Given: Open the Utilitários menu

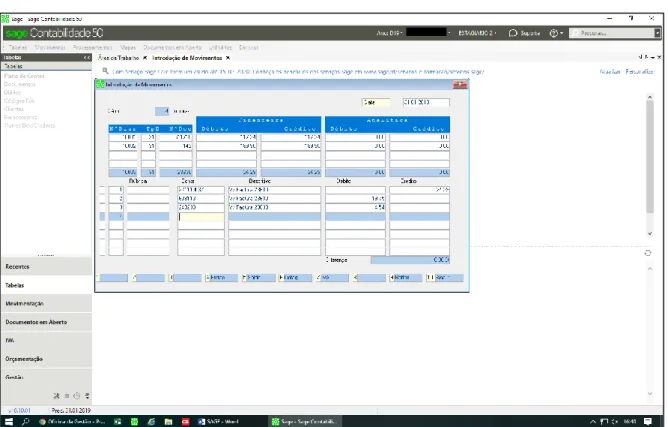Looking at the screenshot, I should (220, 47).
